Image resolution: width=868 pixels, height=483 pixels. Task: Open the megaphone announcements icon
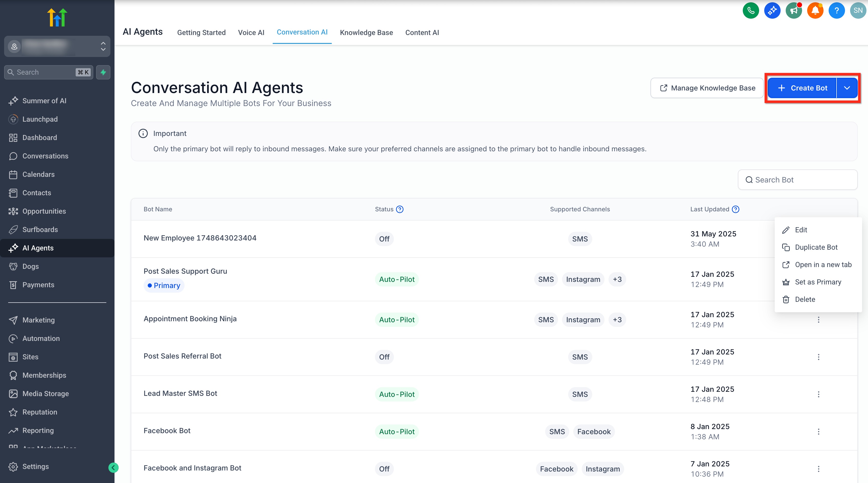click(x=794, y=10)
